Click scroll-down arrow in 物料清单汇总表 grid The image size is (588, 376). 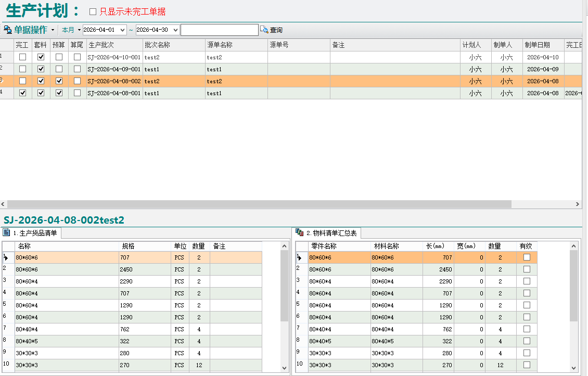tap(573, 368)
